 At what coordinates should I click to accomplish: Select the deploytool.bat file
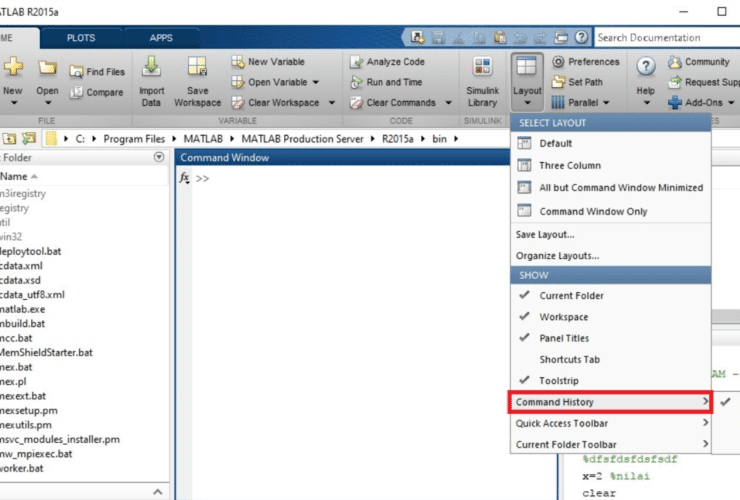click(31, 251)
